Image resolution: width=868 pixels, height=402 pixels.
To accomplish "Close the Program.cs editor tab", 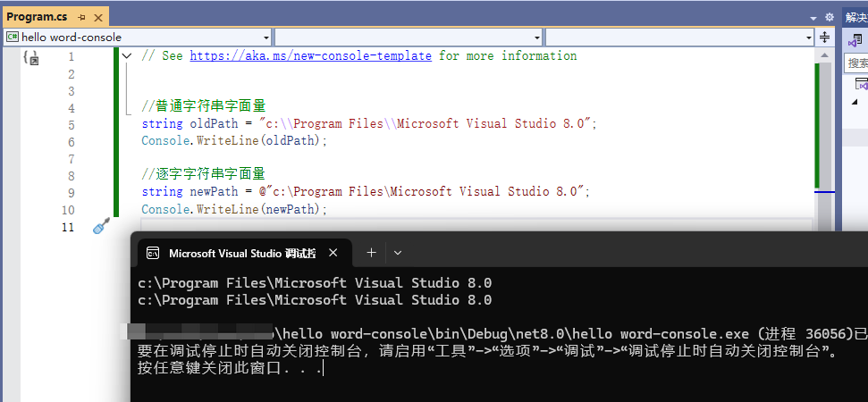I will click(98, 18).
